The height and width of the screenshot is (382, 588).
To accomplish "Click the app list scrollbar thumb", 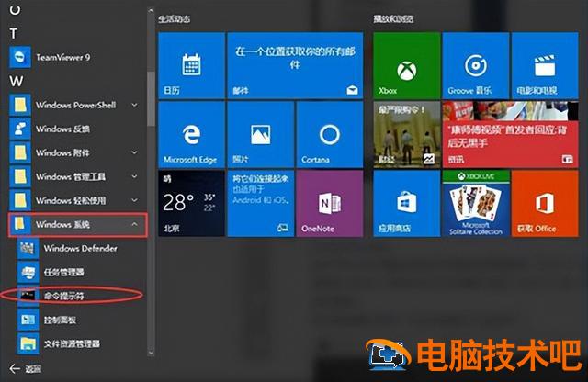I will click(151, 99).
